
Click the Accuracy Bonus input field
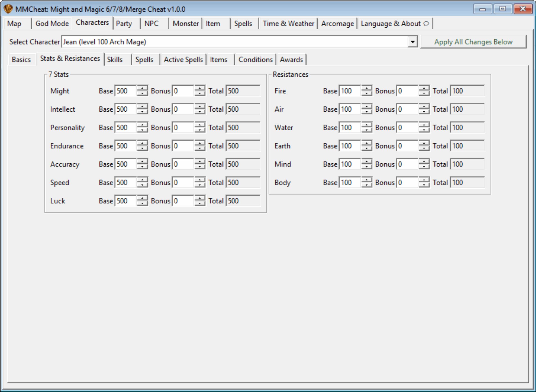(183, 164)
